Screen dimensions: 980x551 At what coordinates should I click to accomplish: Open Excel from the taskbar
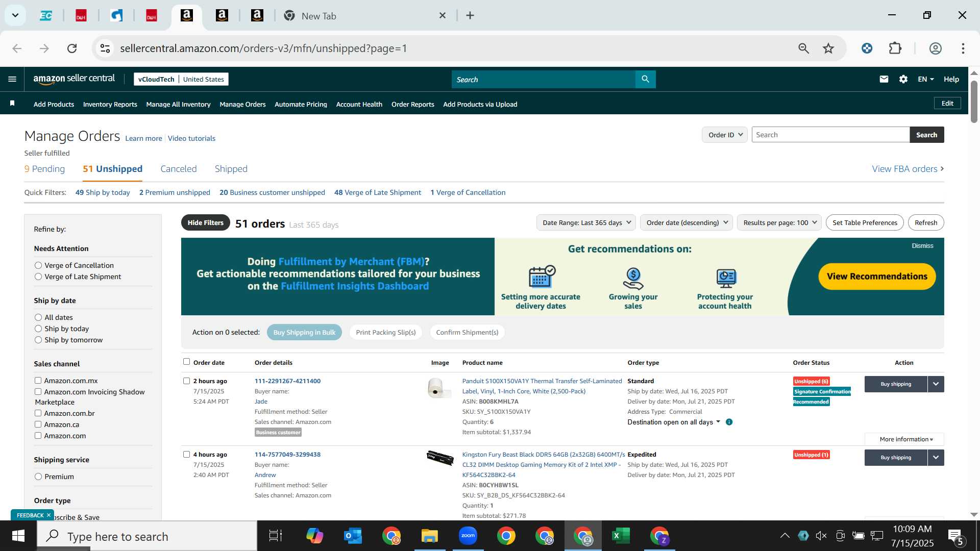tap(621, 536)
